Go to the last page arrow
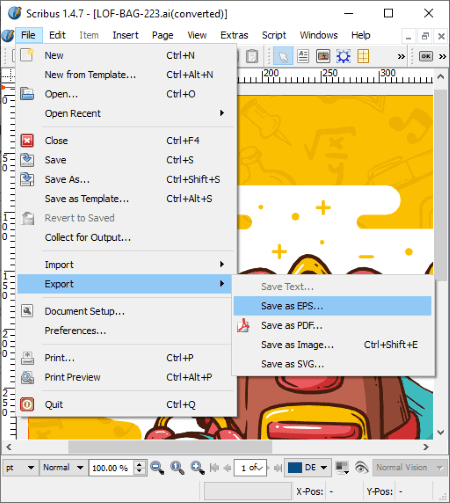Image resolution: width=450 pixels, height=503 pixels. [x=278, y=468]
